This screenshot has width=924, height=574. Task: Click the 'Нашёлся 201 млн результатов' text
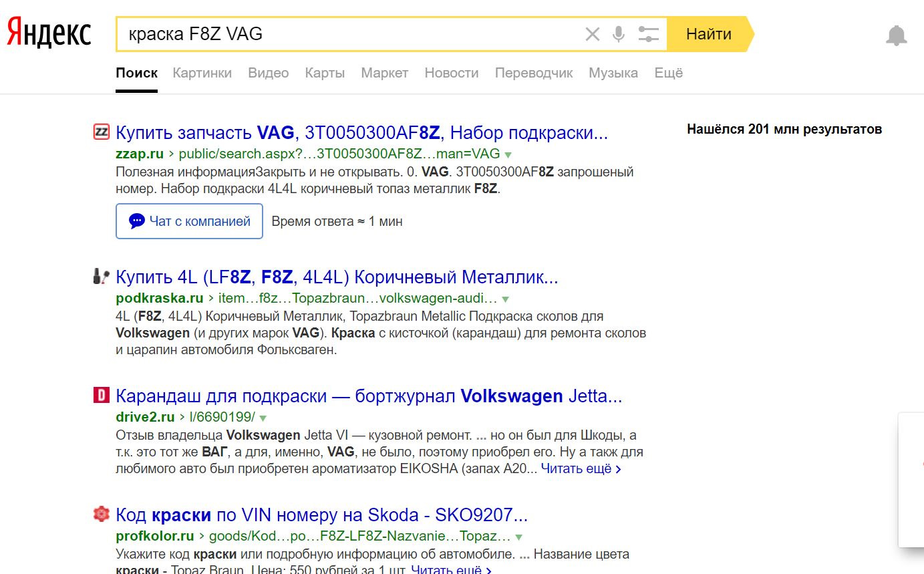784,129
